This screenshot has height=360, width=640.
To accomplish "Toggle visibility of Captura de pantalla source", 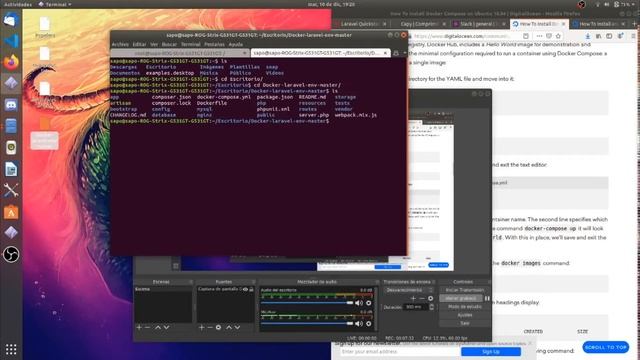I will (245, 289).
